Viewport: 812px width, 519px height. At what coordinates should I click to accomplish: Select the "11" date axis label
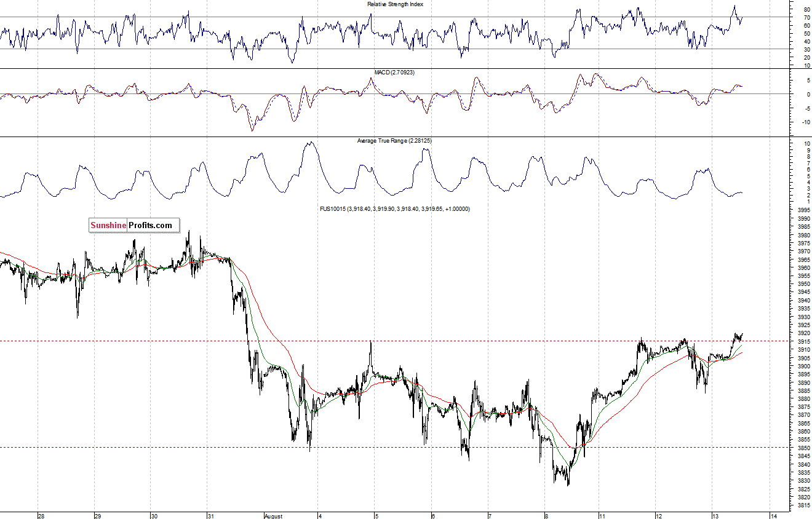pos(602,515)
